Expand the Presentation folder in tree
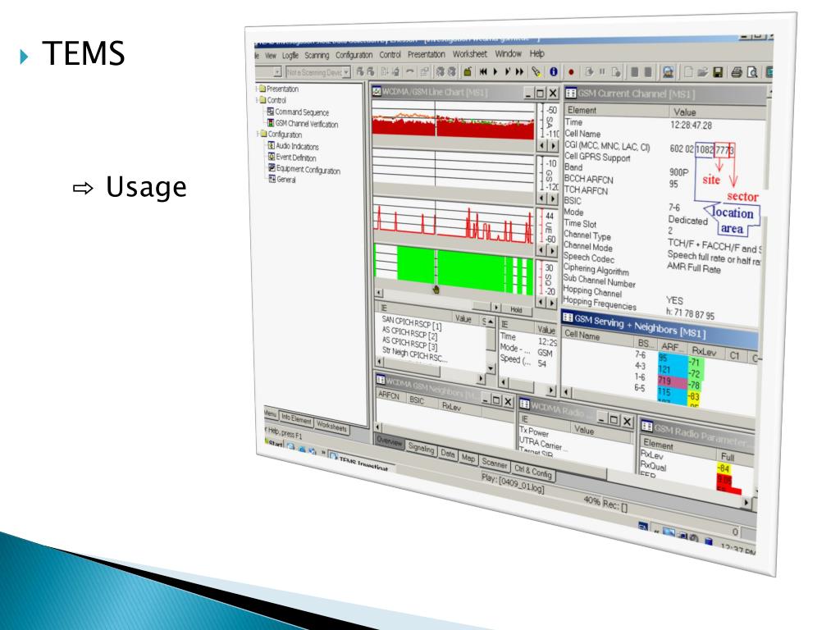The height and width of the screenshot is (630, 840). 257,89
